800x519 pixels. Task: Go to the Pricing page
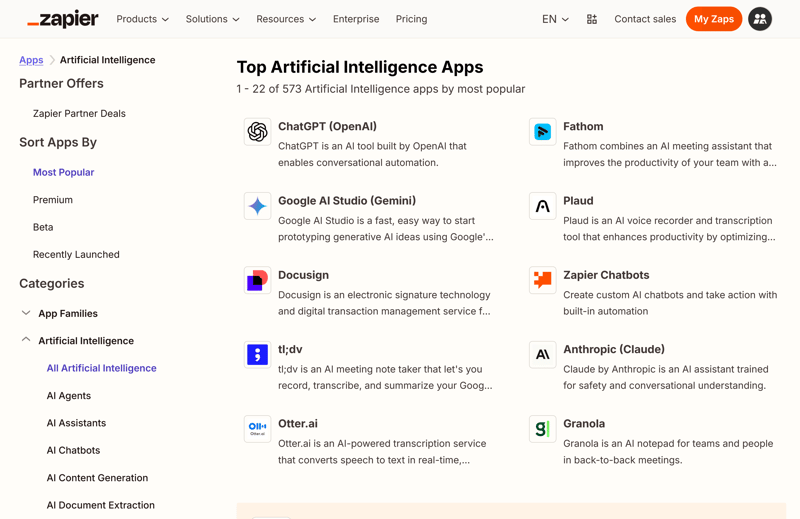(x=411, y=19)
